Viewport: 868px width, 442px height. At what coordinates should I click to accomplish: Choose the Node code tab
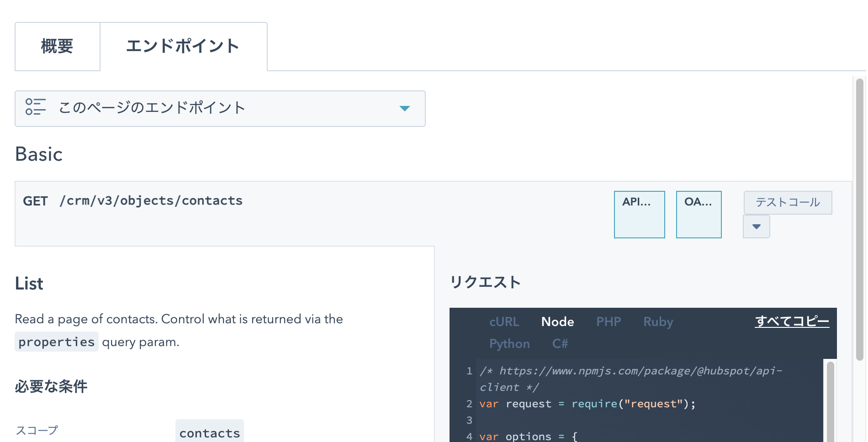point(557,322)
